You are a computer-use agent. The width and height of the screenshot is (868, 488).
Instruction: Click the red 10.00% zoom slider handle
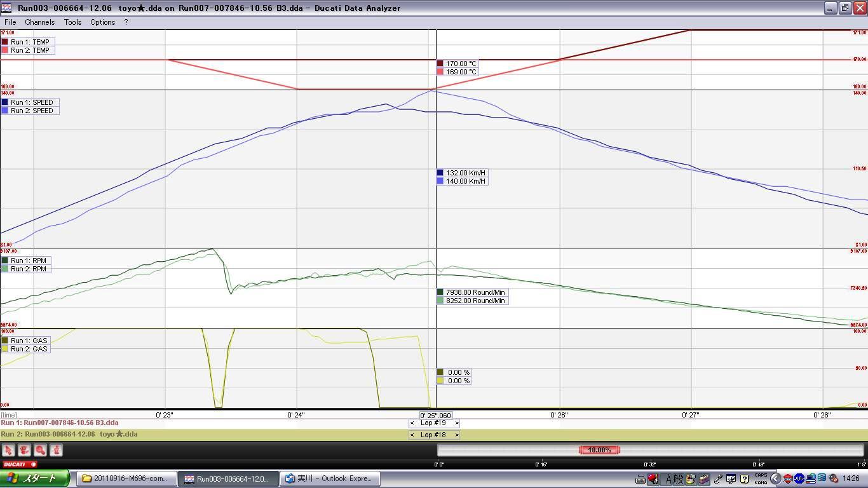tap(599, 450)
